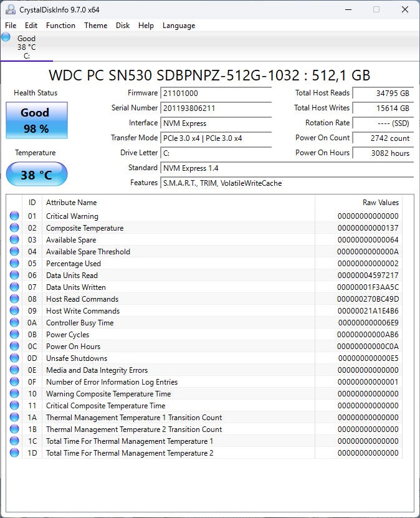Viewport: 420px width, 518px height.
Task: Open the File menu
Action: pyautogui.click(x=11, y=26)
